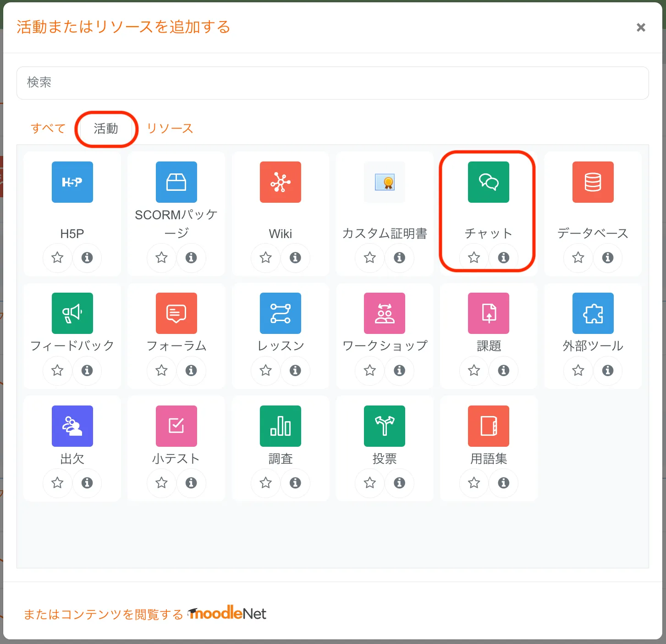Star the Chat activity as favourite

[474, 258]
